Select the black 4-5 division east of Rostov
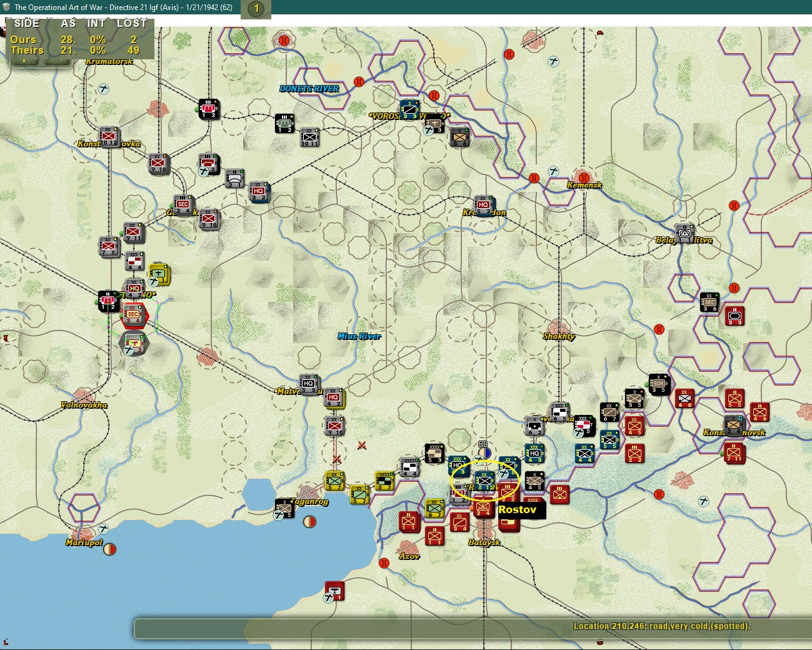Viewport: 812px width, 650px height. (x=534, y=481)
